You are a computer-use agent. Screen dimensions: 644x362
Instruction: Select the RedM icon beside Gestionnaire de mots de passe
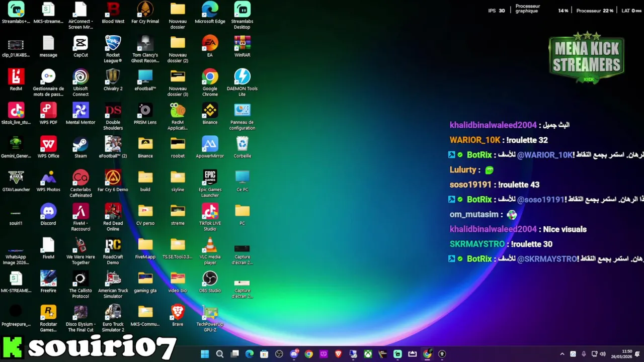click(x=16, y=81)
